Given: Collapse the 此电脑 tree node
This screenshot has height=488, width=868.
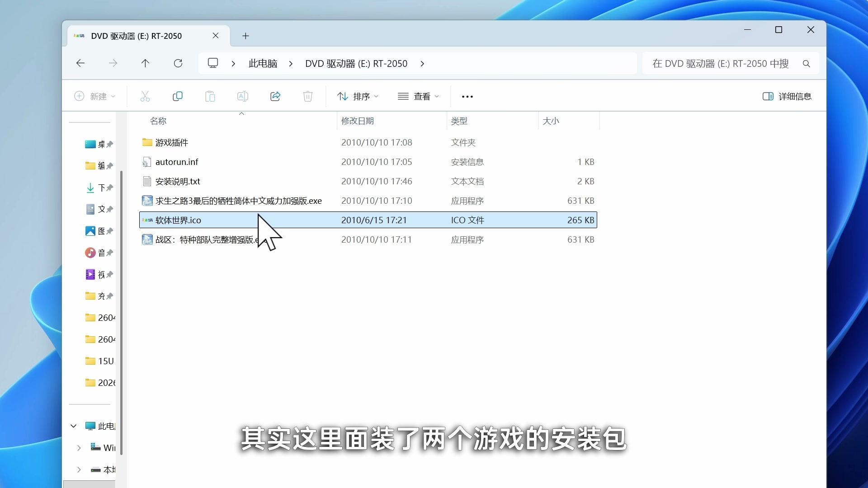Looking at the screenshot, I should click(74, 426).
